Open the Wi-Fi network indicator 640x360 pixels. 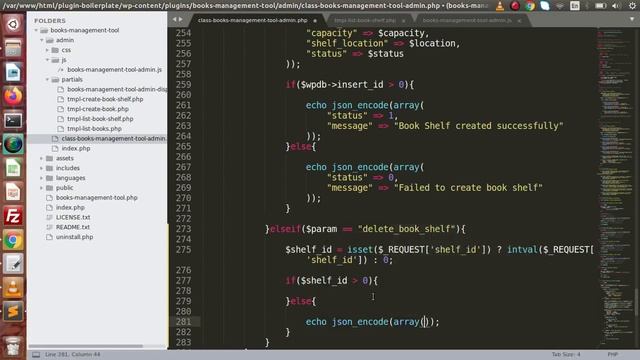[x=560, y=6]
